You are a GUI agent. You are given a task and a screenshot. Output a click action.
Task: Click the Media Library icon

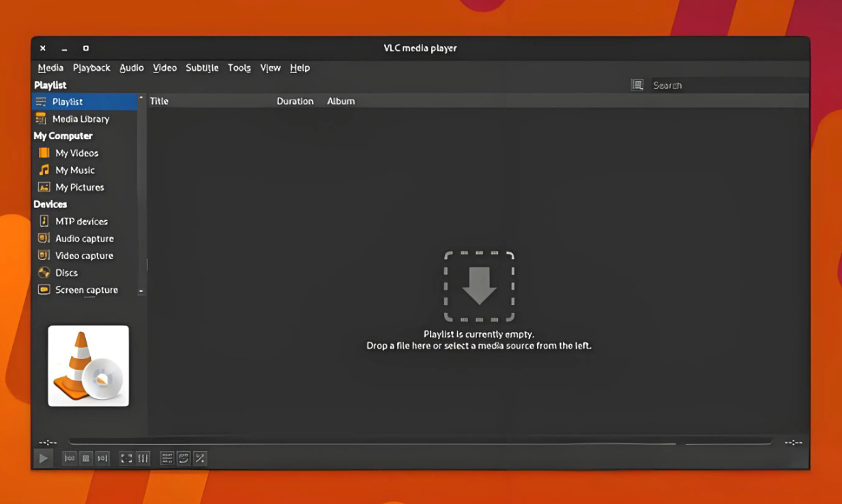click(41, 119)
